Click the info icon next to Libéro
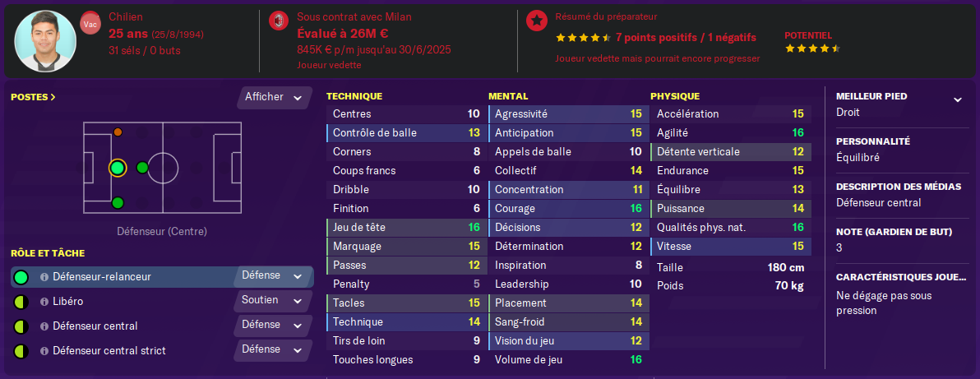This screenshot has height=379, width=980. 44,302
